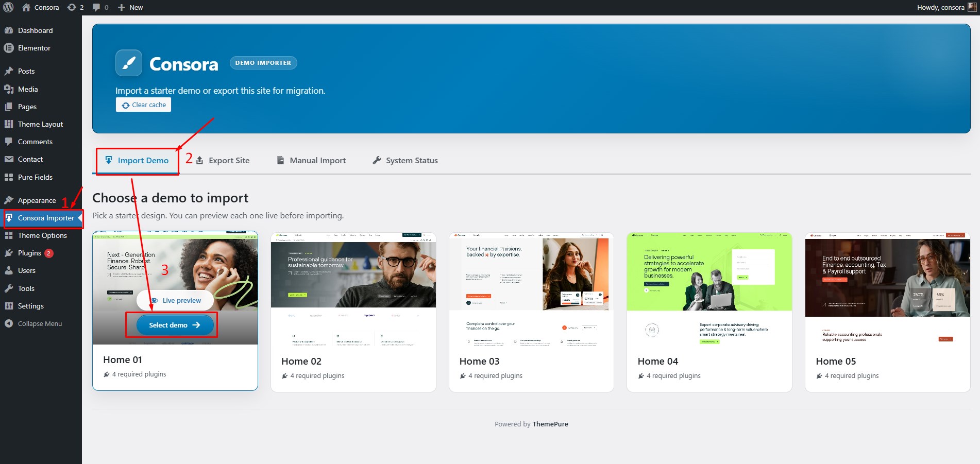Image resolution: width=980 pixels, height=464 pixels.
Task: Click the Plugins update count badge
Action: pos(49,253)
